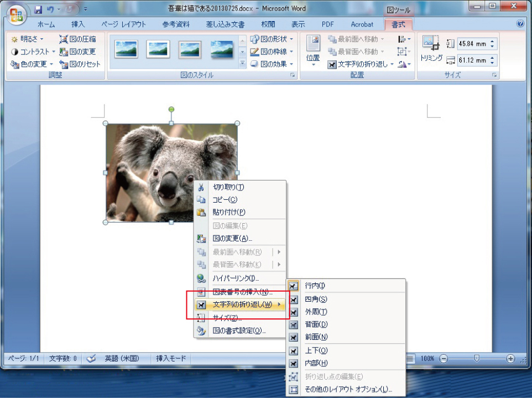Image resolution: width=532 pixels, height=398 pixels.
Task: Switch to the 挿入 tab
Action: point(77,24)
